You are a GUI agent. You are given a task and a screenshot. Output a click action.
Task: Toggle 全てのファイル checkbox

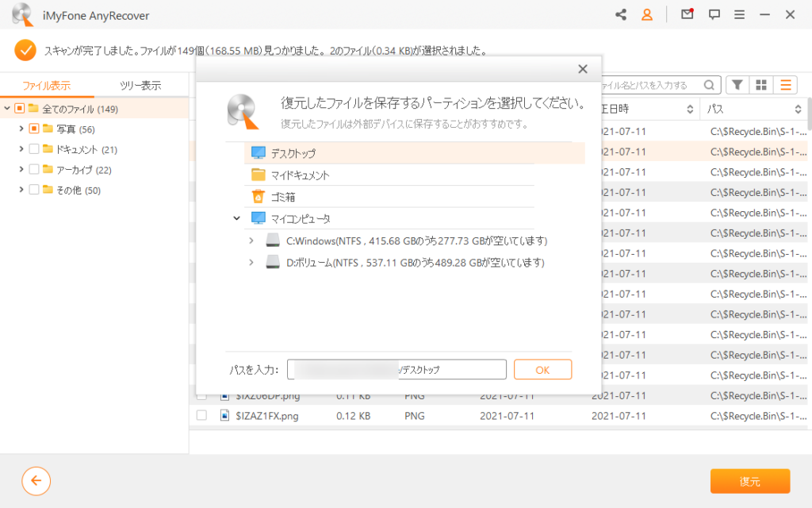point(20,108)
